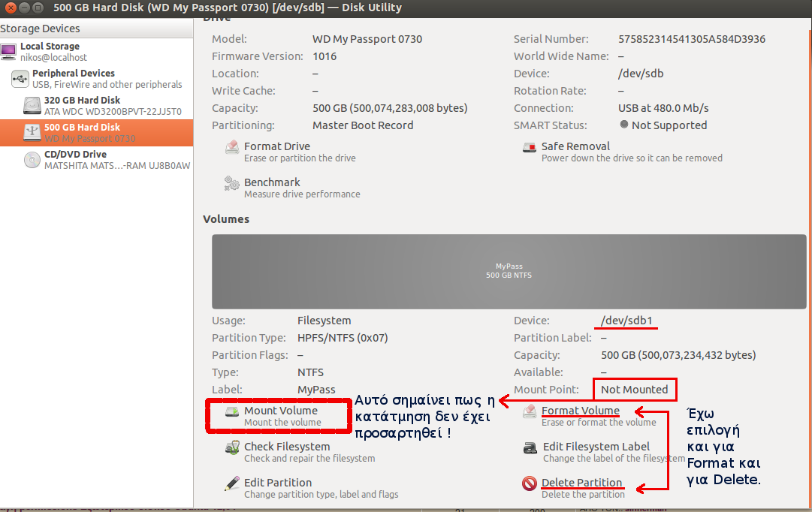Click connection value USB at 480.0 Mb/s
Viewport: 812px width, 512px height.
coord(663,107)
